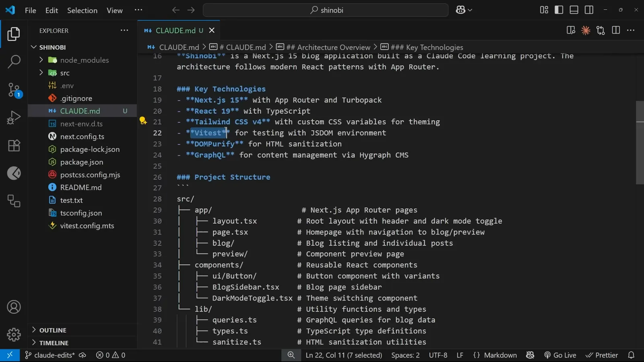Change end of line sequence LF
644x362 pixels.
460,355
